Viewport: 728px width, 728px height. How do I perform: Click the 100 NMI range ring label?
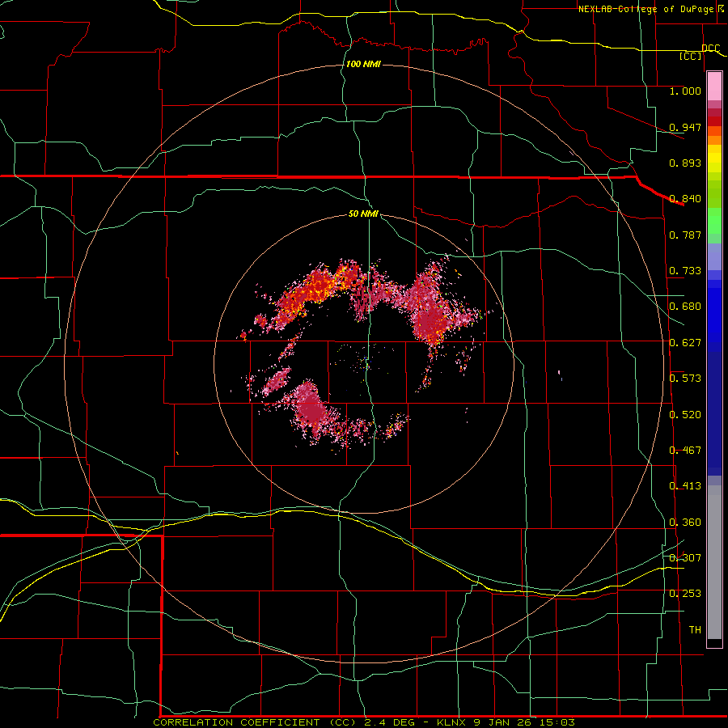(363, 64)
